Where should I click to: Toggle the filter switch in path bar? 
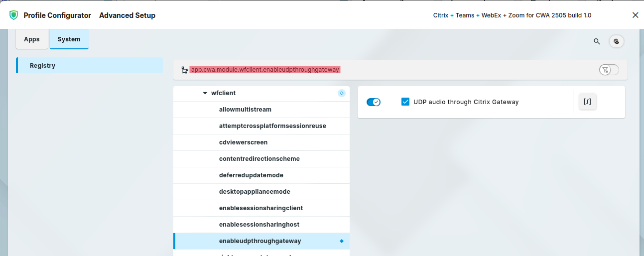point(609,70)
